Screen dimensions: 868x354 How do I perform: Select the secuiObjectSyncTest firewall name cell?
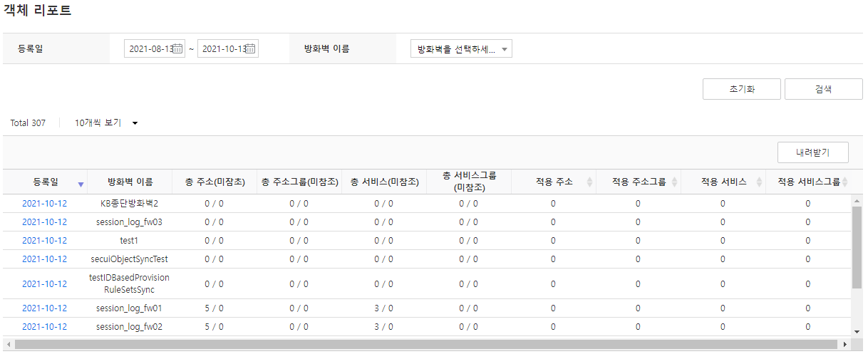[130, 259]
